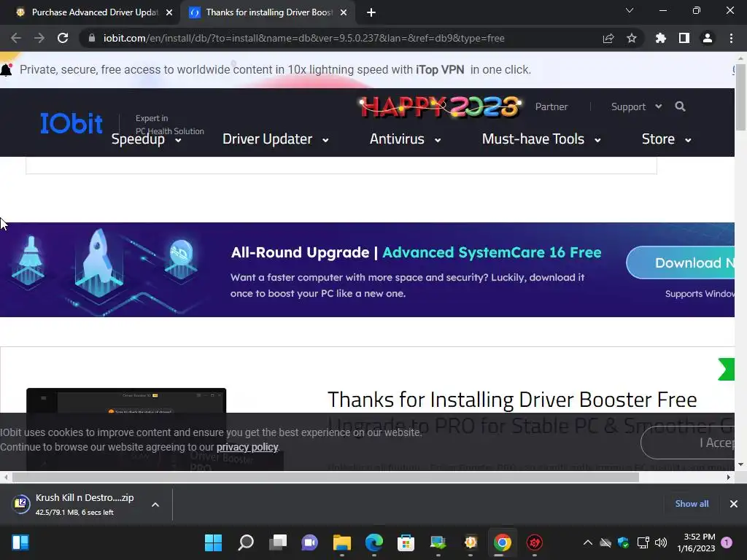Expand the Store menu
This screenshot has height=560, width=747.
point(667,139)
